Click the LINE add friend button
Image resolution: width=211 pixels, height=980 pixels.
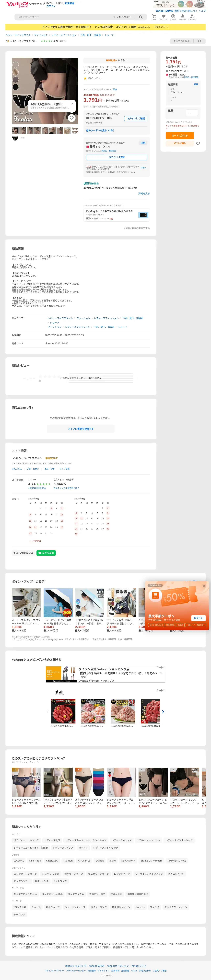46,553
